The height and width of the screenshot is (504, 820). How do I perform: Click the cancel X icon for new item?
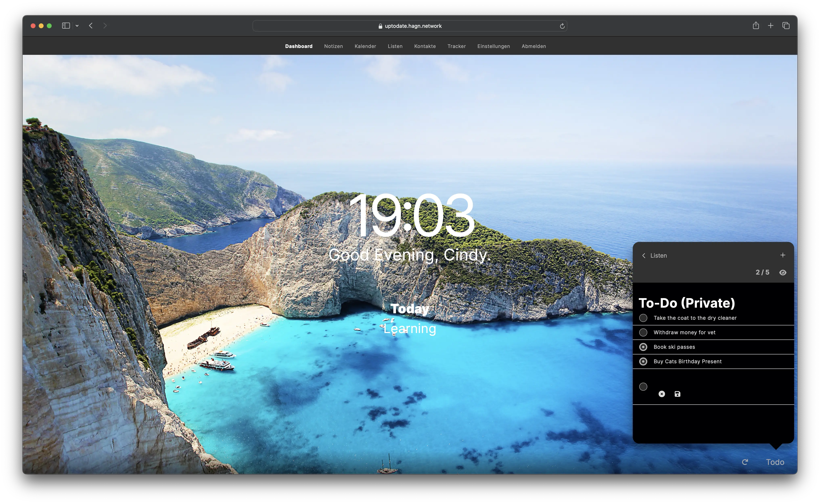coord(662,394)
